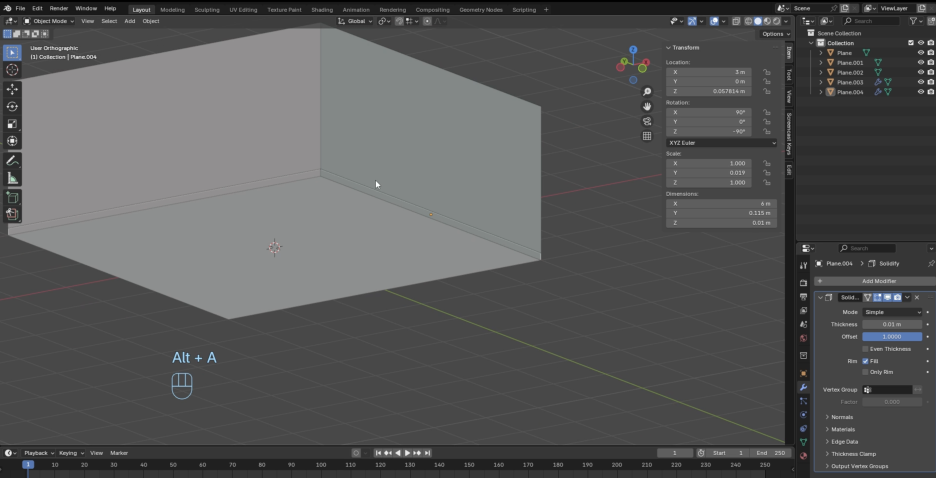This screenshot has width=936, height=478.
Task: Open the Physics properties tab
Action: click(803, 415)
